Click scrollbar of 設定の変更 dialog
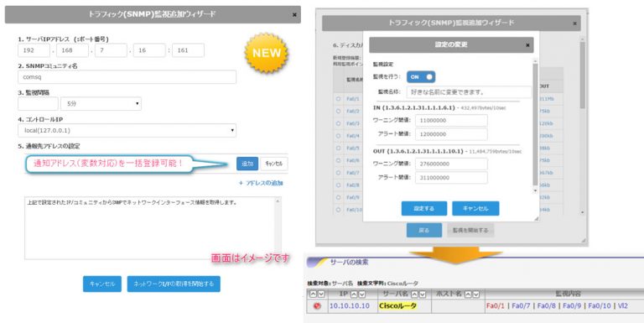The image size is (644, 323). click(x=535, y=123)
